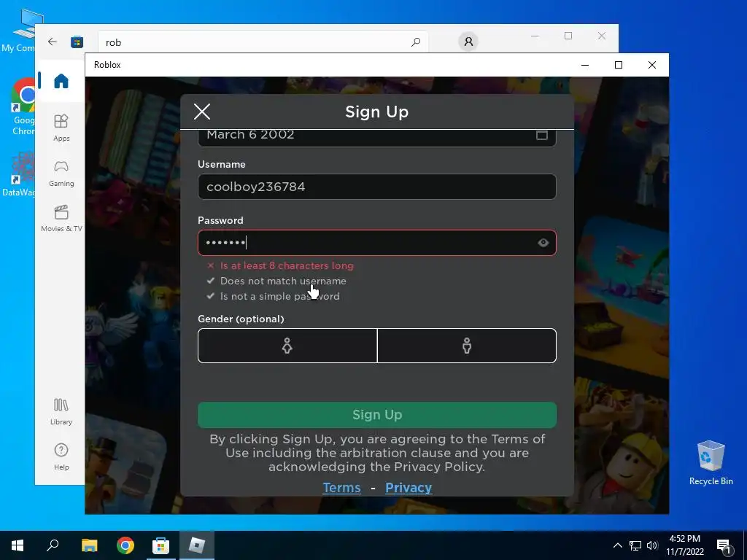Close the Microsoft Store window
This screenshot has width=747, height=560.
coord(602,36)
